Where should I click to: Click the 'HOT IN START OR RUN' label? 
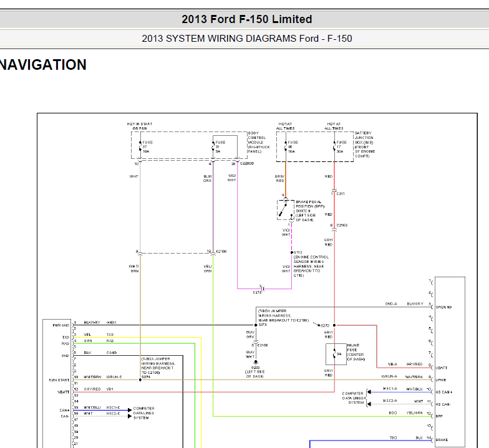click(x=140, y=126)
